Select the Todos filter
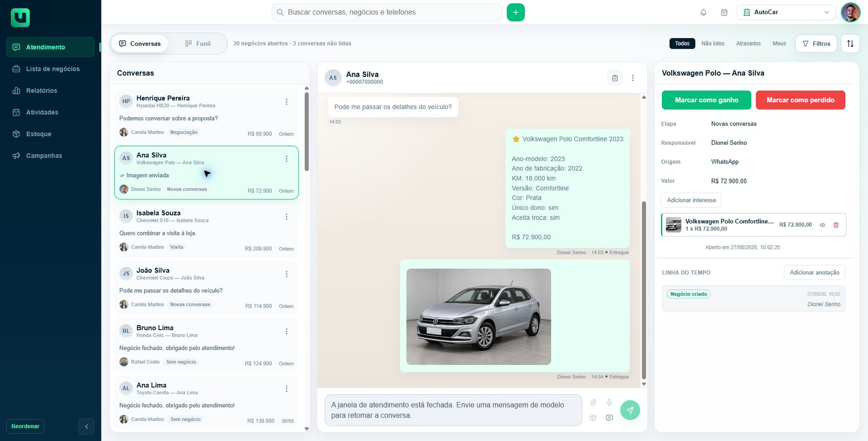868x441 pixels. [682, 43]
